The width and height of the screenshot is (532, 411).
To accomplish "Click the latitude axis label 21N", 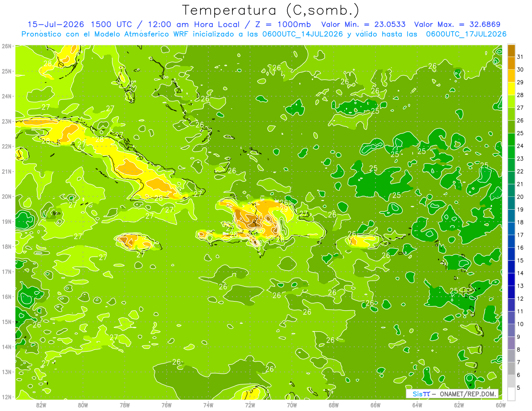I will pyautogui.click(x=7, y=171).
